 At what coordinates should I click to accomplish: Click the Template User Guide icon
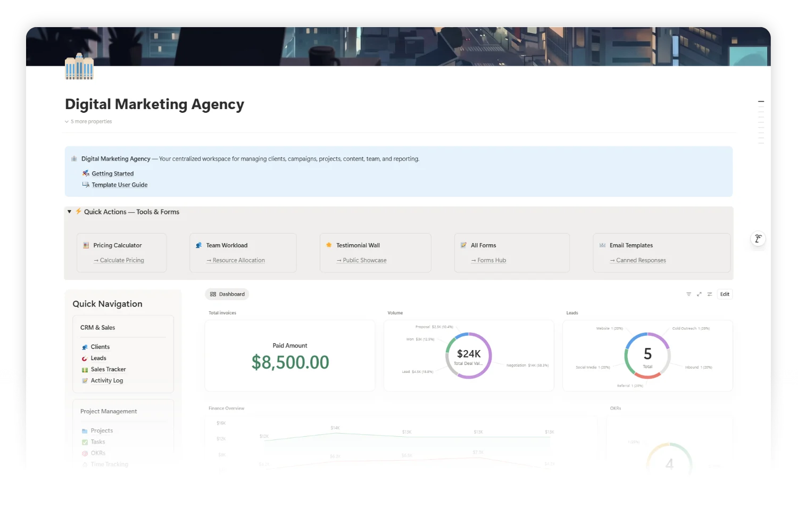pos(86,185)
